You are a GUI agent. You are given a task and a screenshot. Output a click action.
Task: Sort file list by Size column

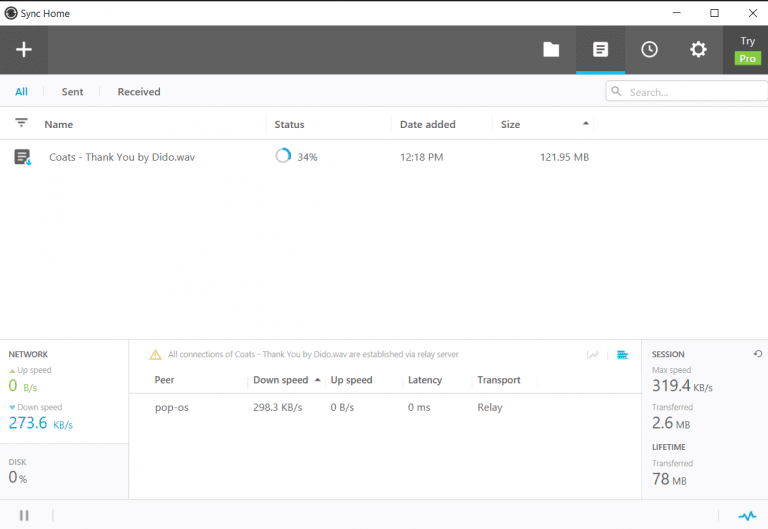click(x=511, y=125)
